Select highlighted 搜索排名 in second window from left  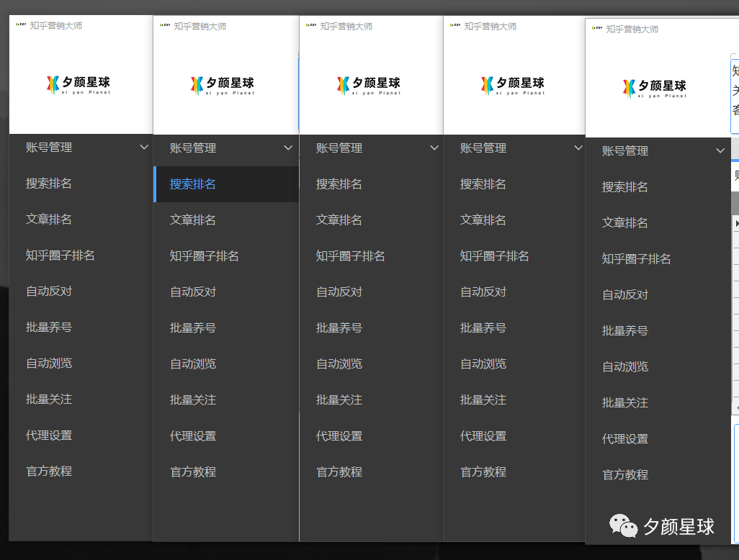coord(226,184)
